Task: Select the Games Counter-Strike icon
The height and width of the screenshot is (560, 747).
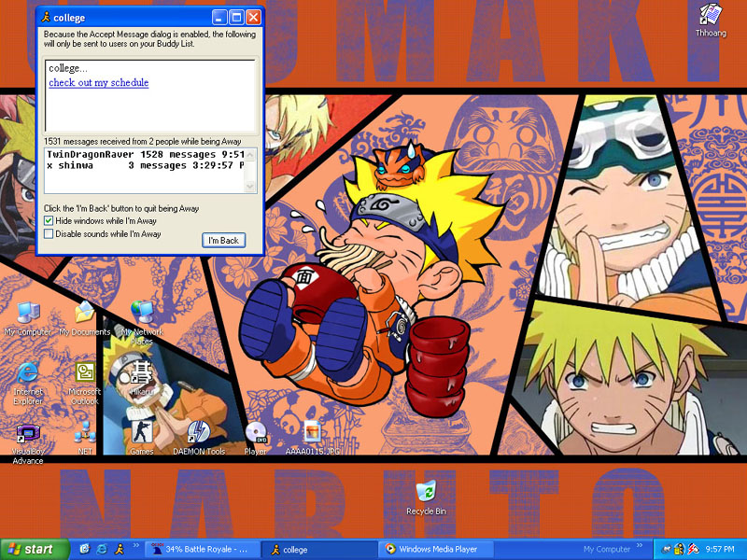Action: point(142,438)
